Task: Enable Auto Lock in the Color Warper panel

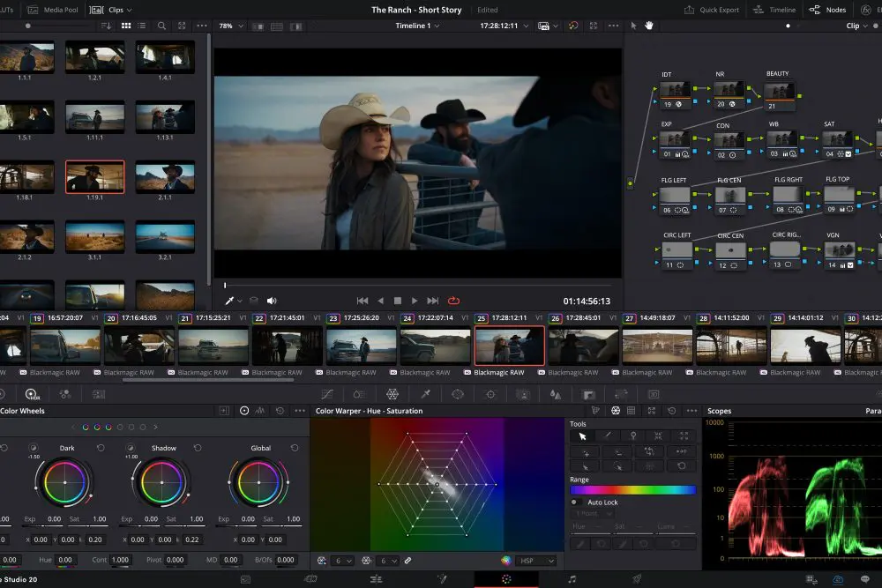Action: (x=575, y=502)
